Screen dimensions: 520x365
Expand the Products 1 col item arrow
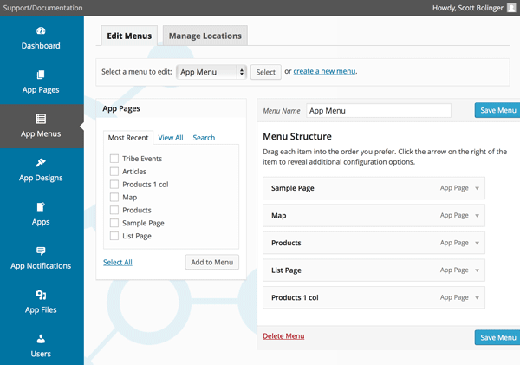(477, 298)
